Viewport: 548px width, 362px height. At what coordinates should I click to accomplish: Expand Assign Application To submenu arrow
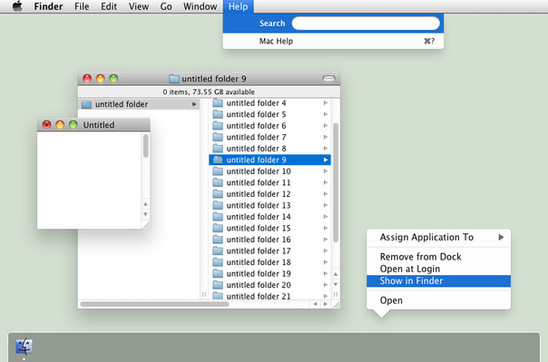tap(501, 237)
